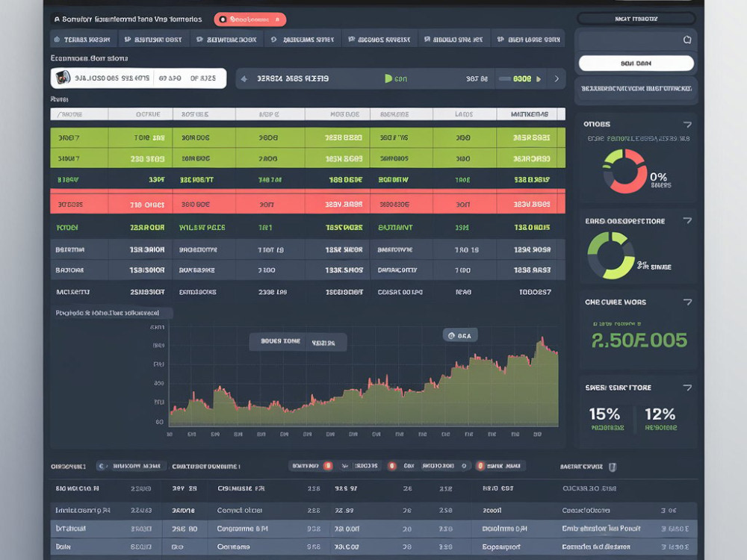The image size is (747, 560).
Task: Click the large green 2.50F.005 value
Action: 639,340
